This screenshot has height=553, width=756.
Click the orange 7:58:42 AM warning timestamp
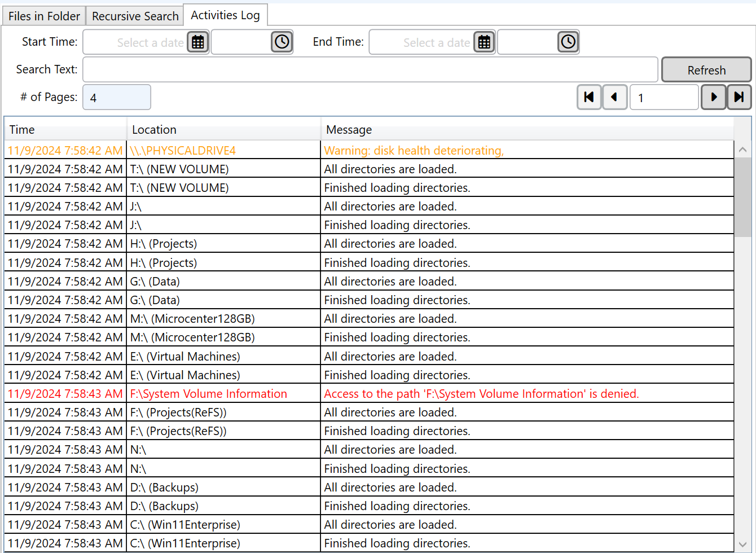pyautogui.click(x=65, y=150)
